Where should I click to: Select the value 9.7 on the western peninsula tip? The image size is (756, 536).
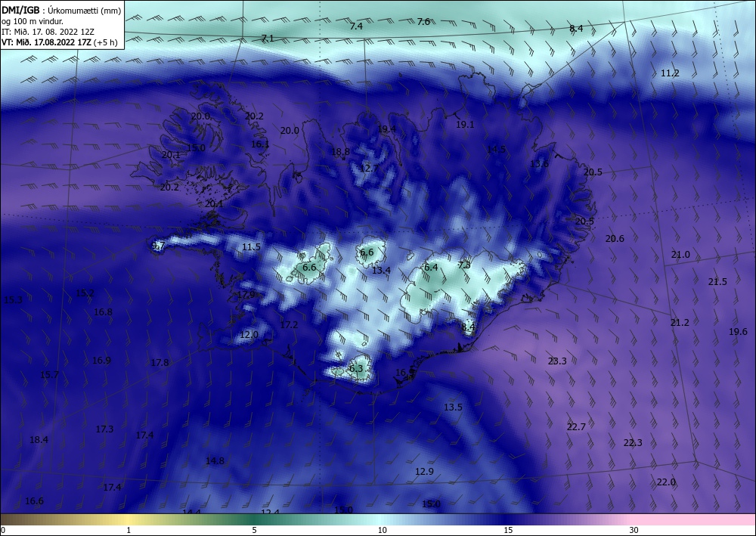coord(159,246)
